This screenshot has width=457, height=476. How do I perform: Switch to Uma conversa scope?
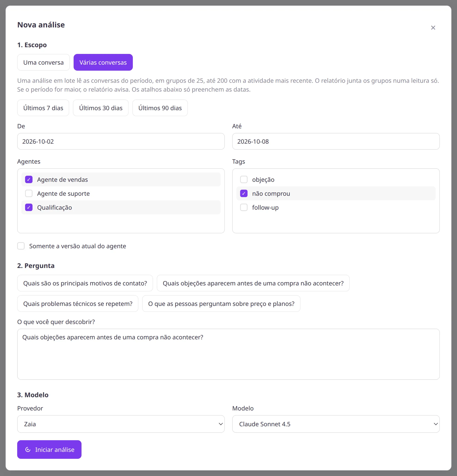(43, 63)
